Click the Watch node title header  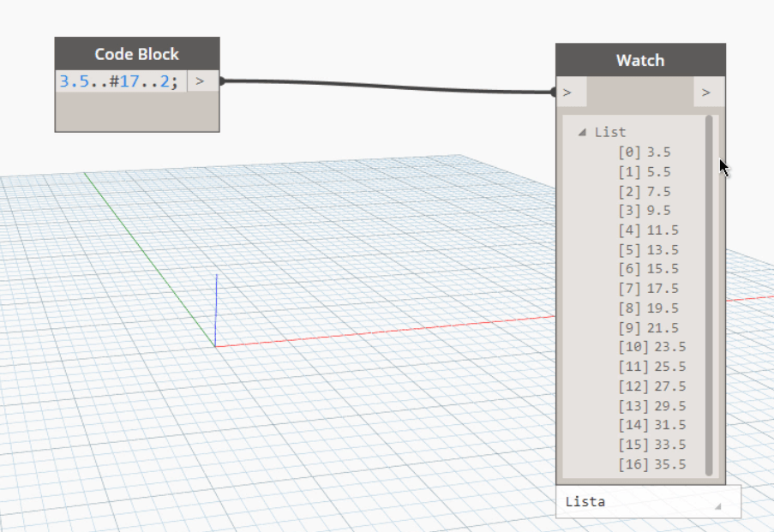pyautogui.click(x=640, y=60)
